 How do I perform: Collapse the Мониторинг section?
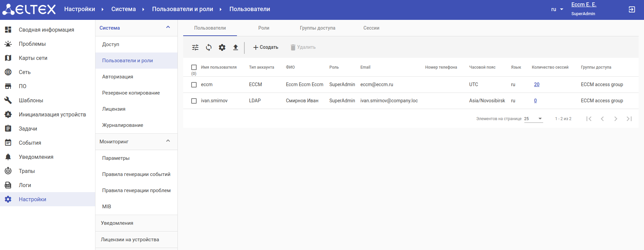168,141
